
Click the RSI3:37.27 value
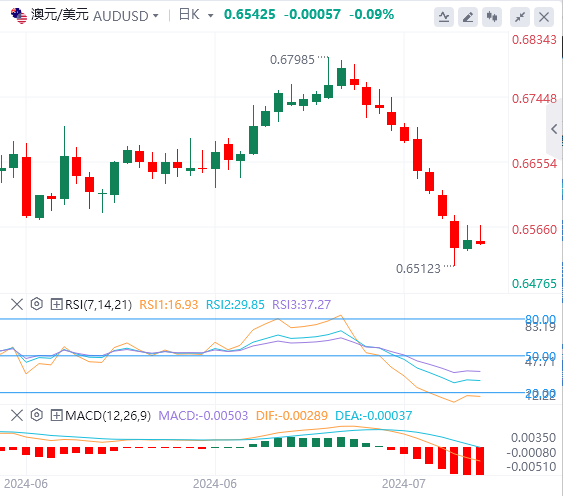302,305
